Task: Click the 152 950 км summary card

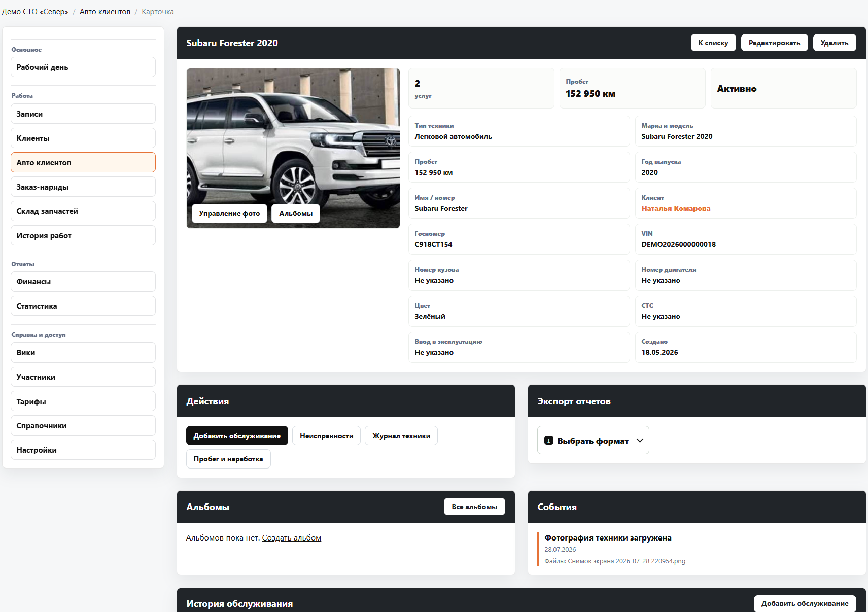Action: [632, 88]
